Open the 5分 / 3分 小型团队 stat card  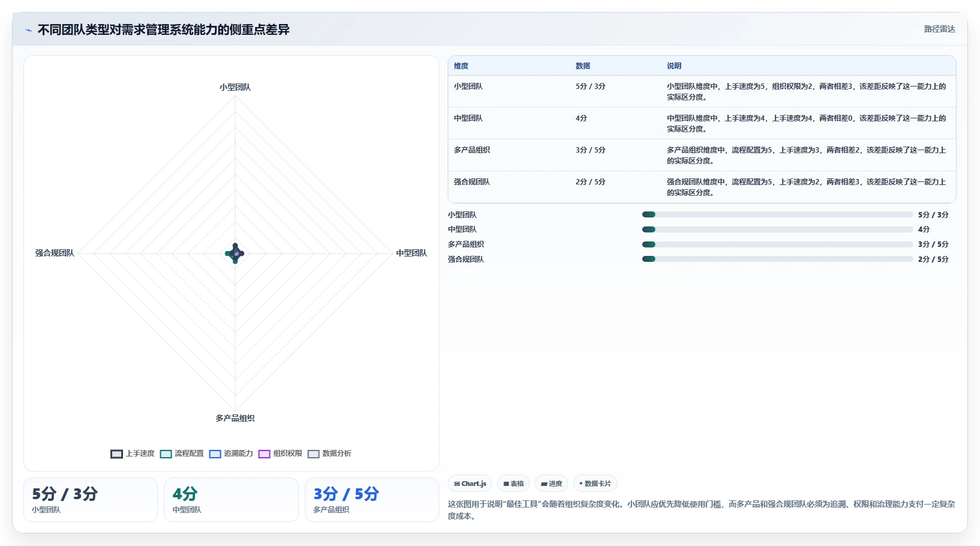[x=91, y=500]
